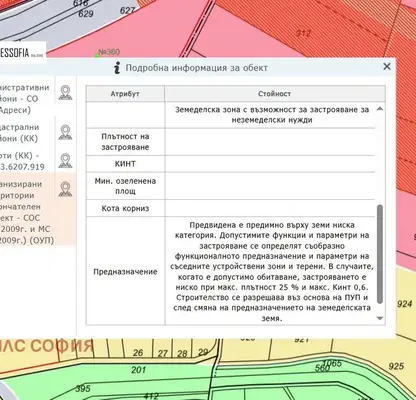Screen dimensions: 416x400
Task: Click map marker icon beside cadastral regions (КК) row
Action: (x=65, y=132)
